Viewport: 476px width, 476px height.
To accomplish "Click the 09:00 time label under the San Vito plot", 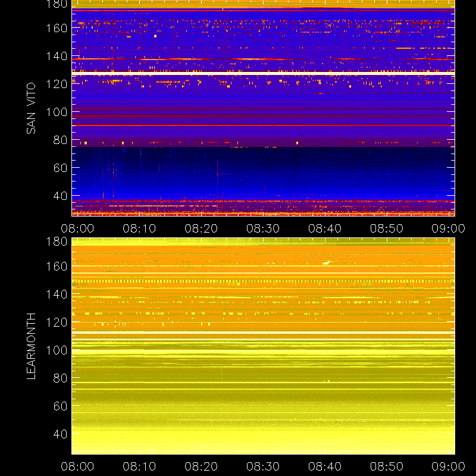I will click(x=449, y=228).
